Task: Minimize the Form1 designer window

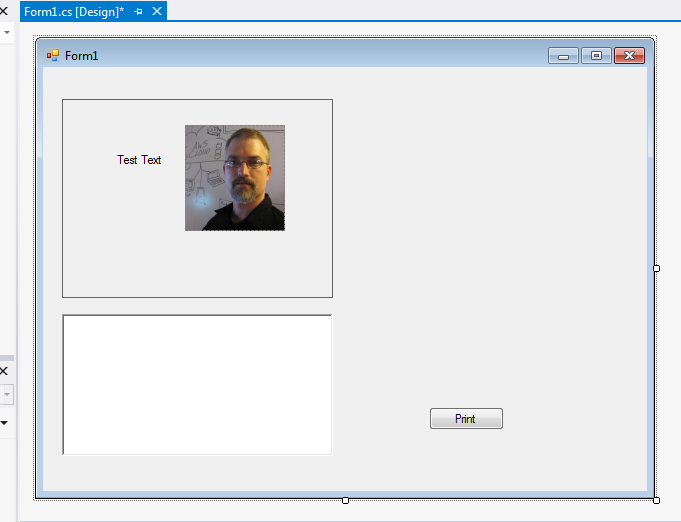Action: coord(563,56)
